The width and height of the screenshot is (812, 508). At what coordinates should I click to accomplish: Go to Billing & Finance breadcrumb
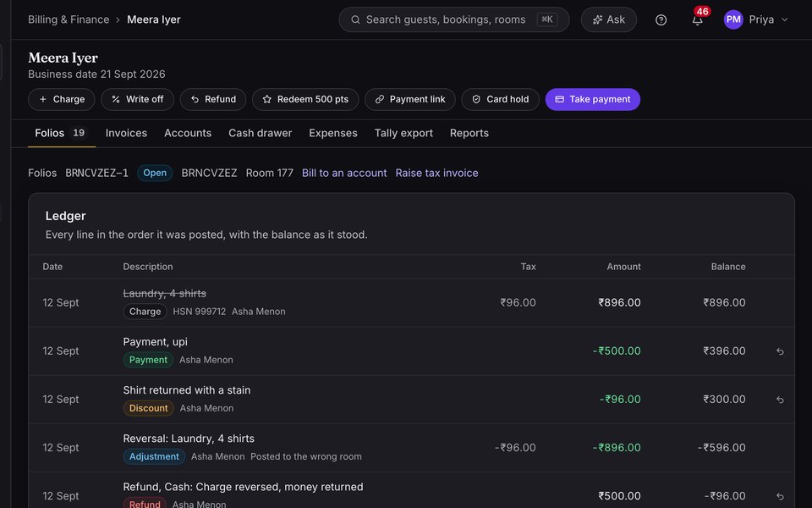[x=69, y=19]
